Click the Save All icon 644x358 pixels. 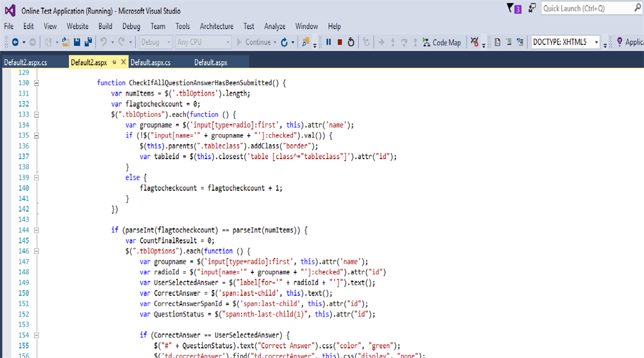[88, 42]
